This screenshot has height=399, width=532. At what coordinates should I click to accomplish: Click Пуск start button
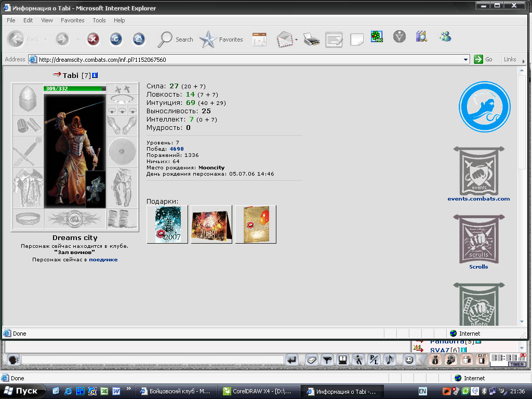pos(22,391)
